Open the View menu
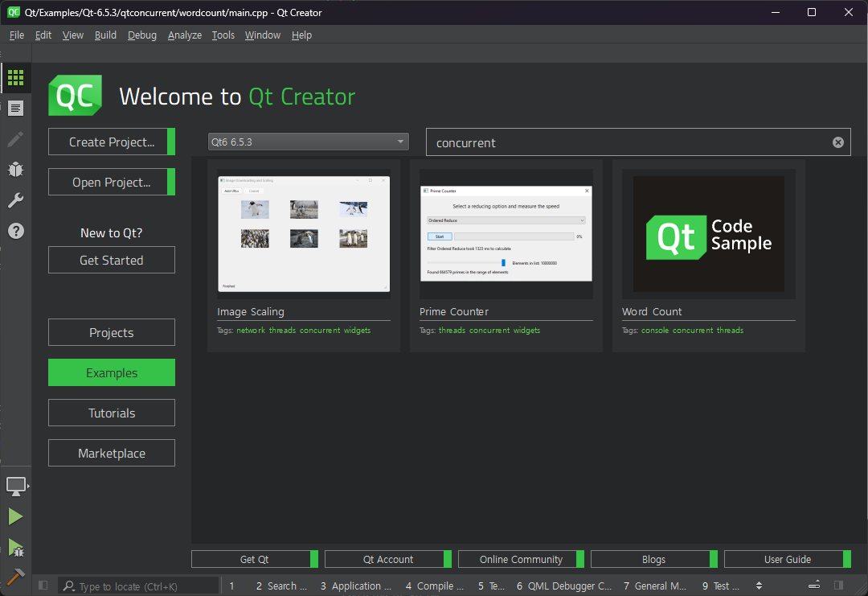 point(73,35)
